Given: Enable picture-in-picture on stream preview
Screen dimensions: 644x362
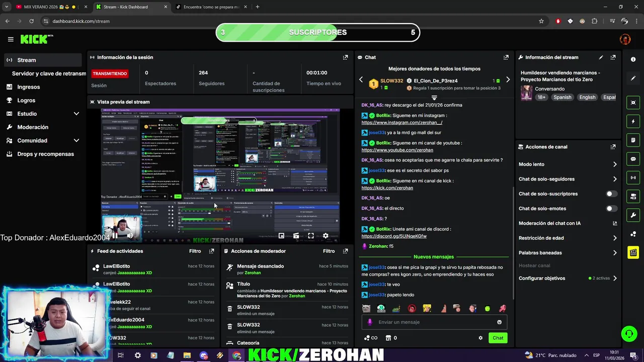Looking at the screenshot, I should (281, 235).
